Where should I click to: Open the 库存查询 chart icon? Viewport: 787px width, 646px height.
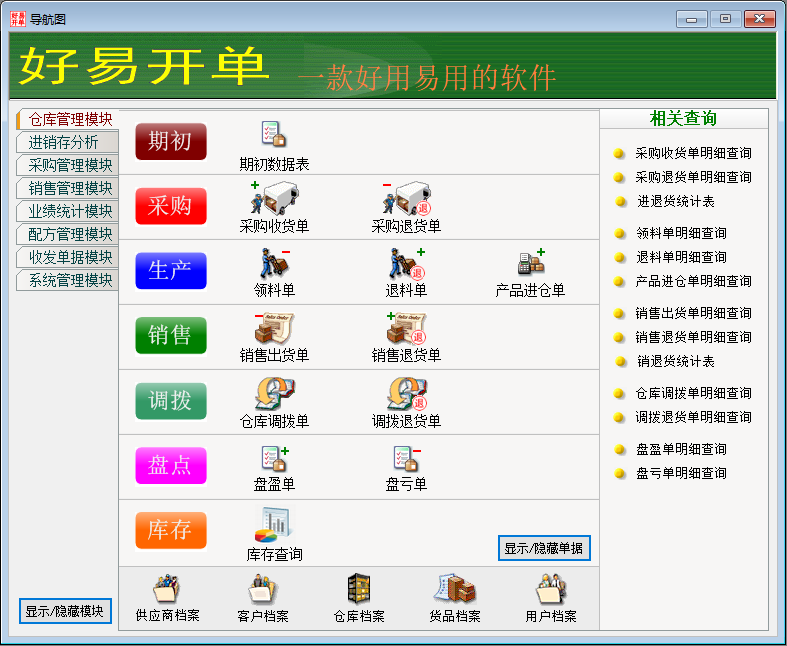(274, 524)
